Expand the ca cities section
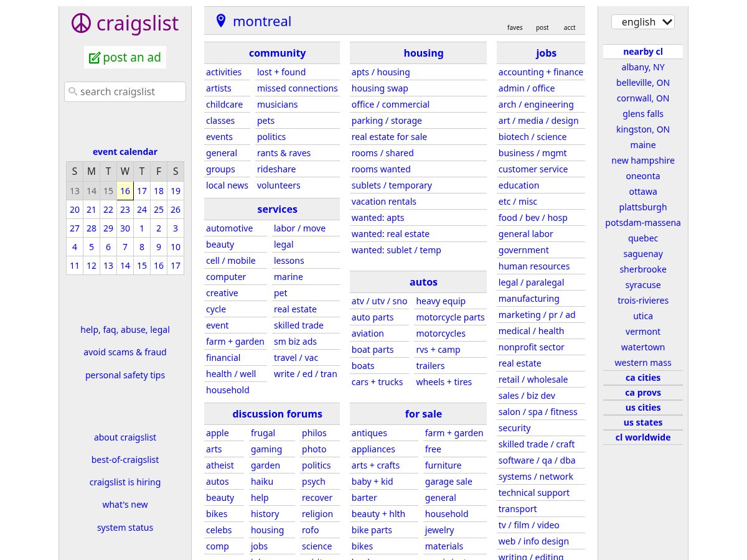747x560 pixels. [643, 378]
